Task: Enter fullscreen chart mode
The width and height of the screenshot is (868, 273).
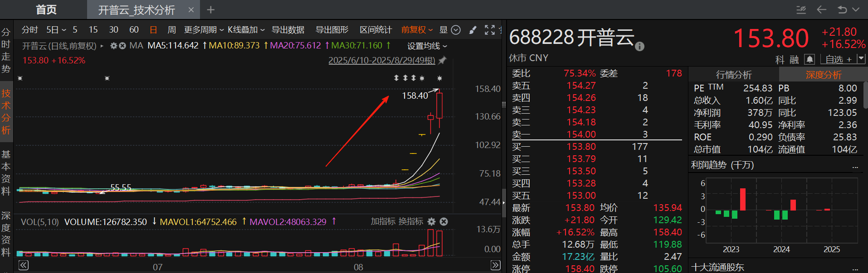Action: click(489, 30)
